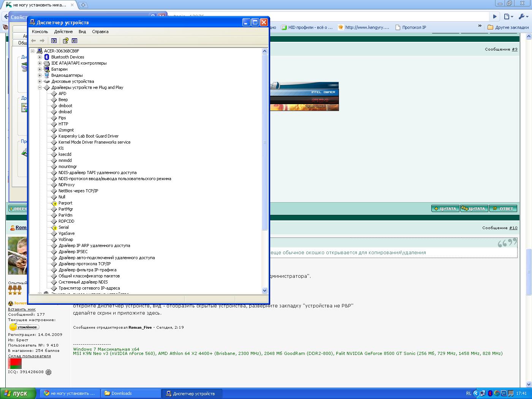Click the Properties toolbar icon with question mark
The width and height of the screenshot is (532, 399).
tap(65, 41)
